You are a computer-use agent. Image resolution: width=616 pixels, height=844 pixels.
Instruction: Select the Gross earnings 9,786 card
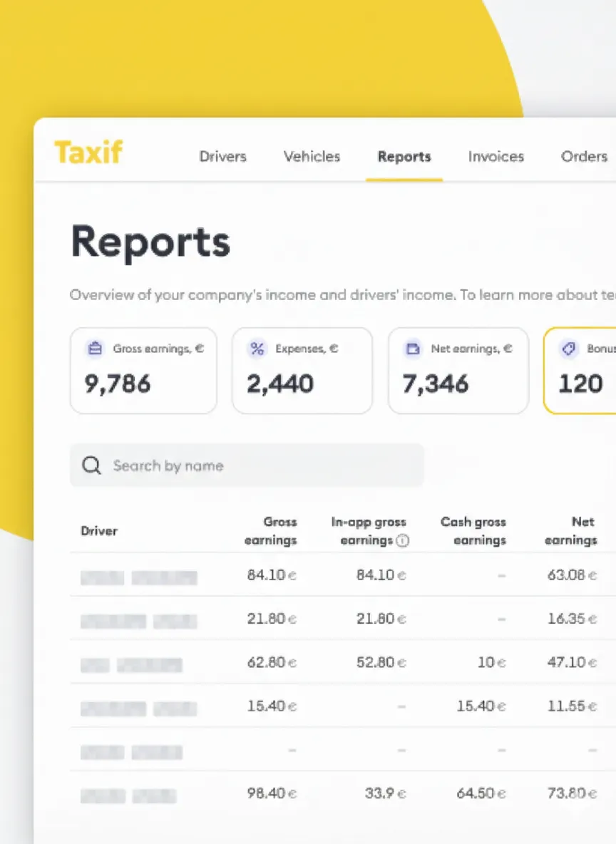click(x=143, y=371)
